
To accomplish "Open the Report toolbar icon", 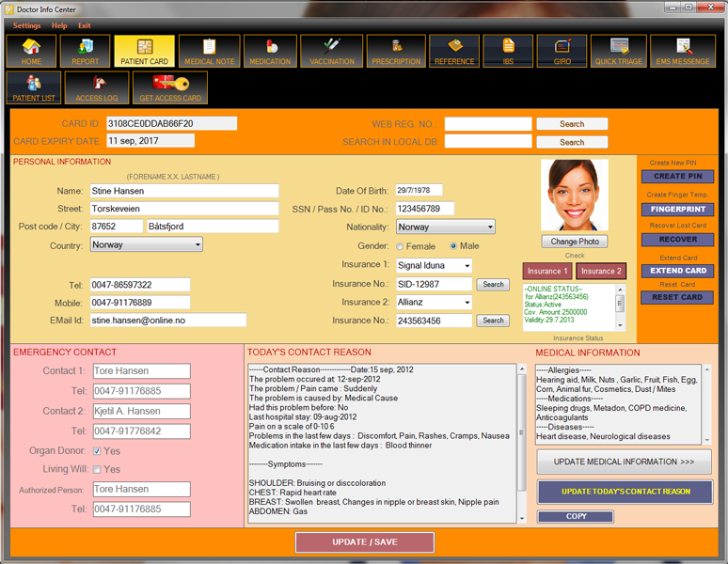I will 85,52.
